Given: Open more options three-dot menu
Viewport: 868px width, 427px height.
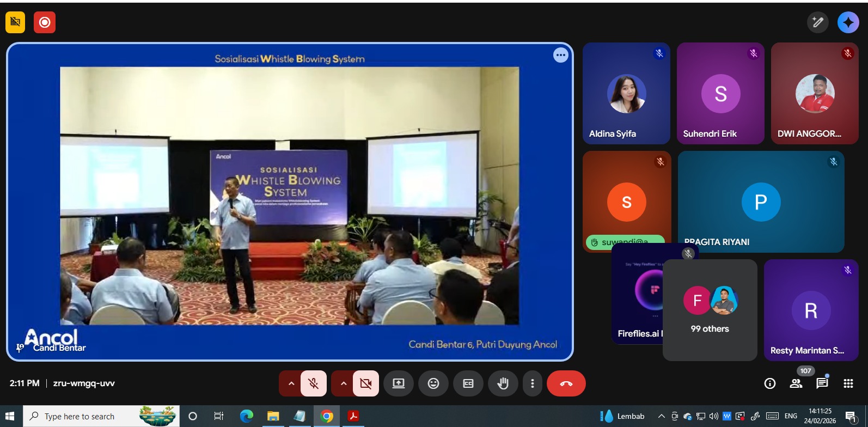Looking at the screenshot, I should pos(533,383).
